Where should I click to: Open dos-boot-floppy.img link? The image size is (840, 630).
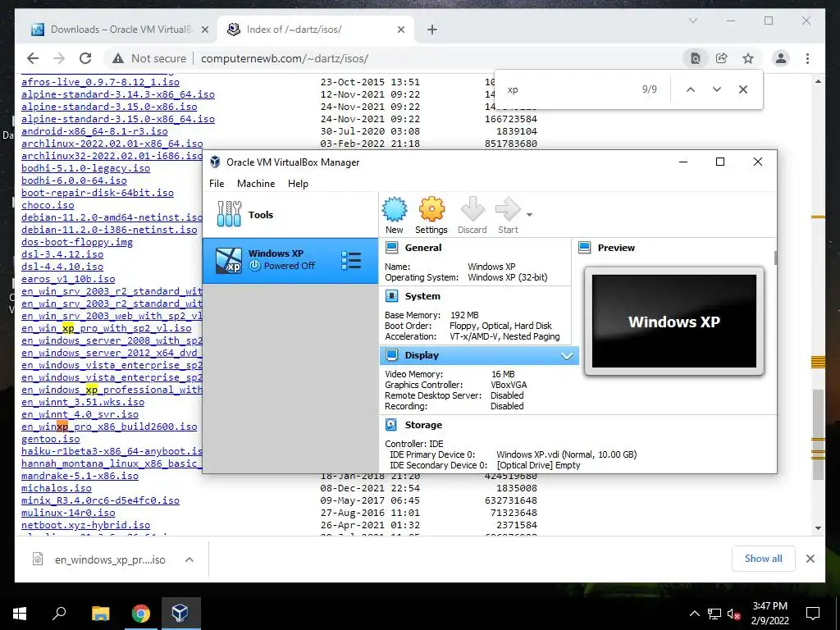(76, 242)
